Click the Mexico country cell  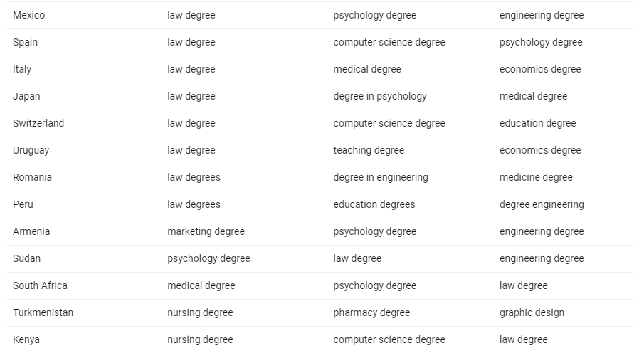click(28, 15)
